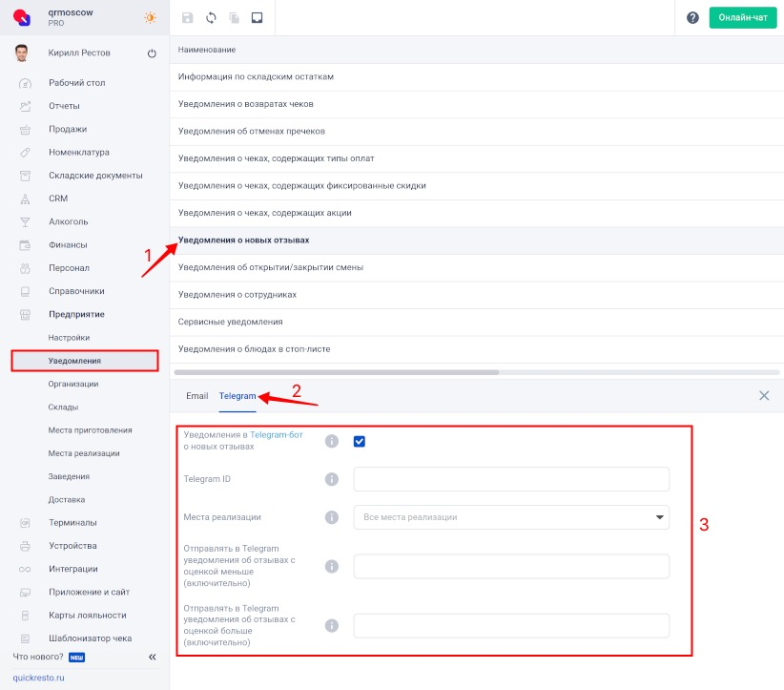Click the Устройства printer icon

25,546
